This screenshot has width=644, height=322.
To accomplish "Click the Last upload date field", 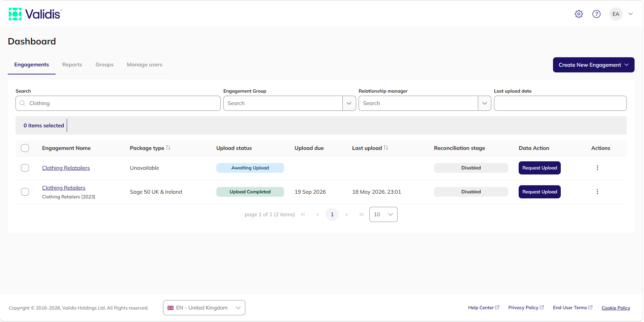I will point(560,103).
